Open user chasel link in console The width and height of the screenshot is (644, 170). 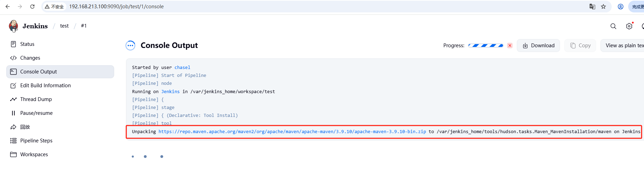pyautogui.click(x=182, y=68)
